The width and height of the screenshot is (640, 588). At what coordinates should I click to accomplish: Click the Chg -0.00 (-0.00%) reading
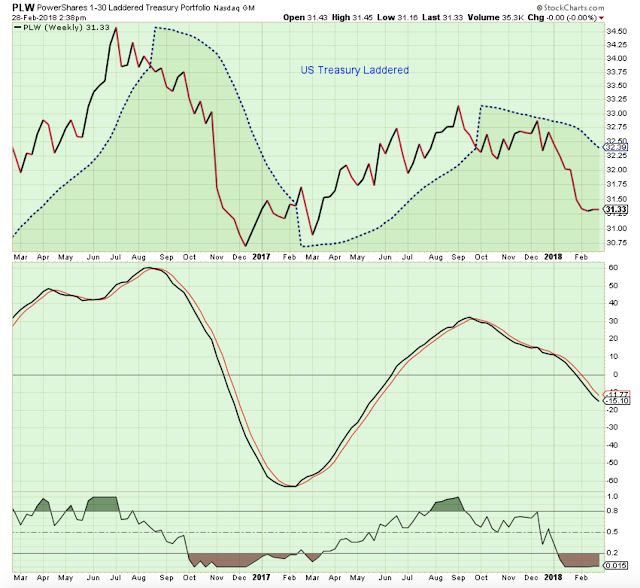coord(562,18)
